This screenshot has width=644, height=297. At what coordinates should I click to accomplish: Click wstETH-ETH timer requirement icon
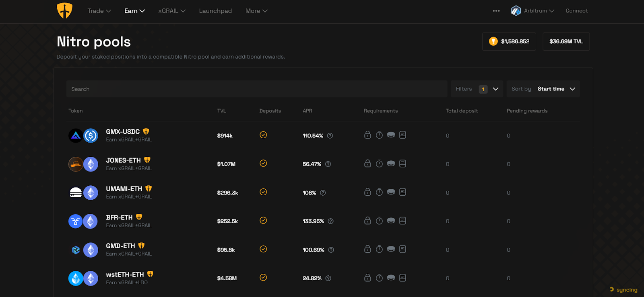point(379,277)
